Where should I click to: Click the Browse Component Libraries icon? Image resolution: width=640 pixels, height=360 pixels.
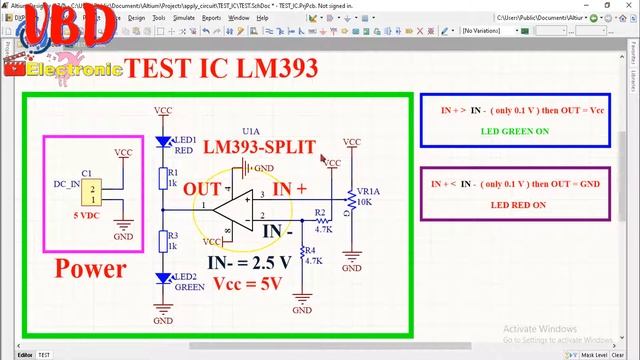point(253,31)
